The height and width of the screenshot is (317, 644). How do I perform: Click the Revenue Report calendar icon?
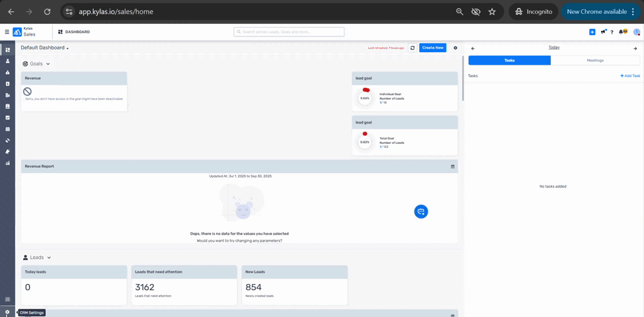tap(453, 166)
